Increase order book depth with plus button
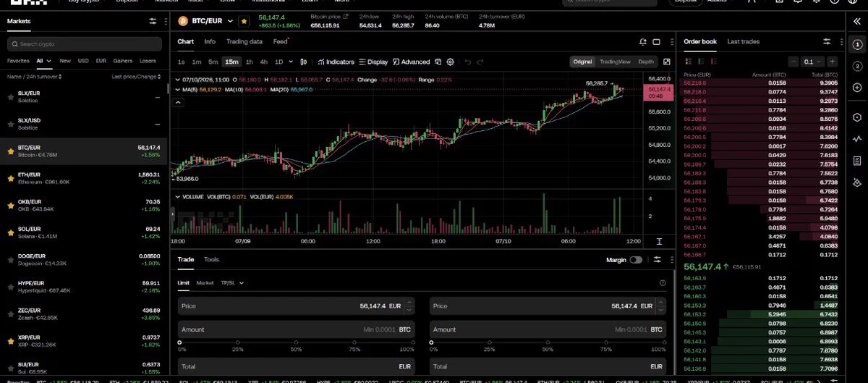The height and width of the screenshot is (383, 868). pos(833,62)
